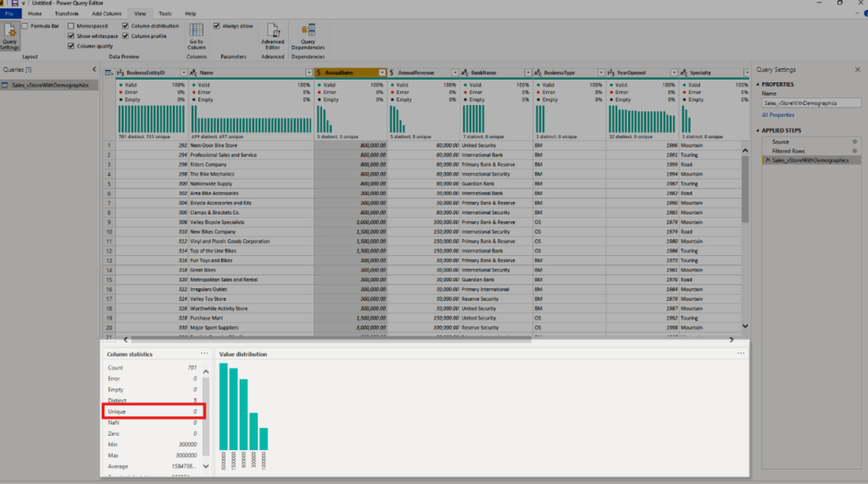Uncheck the Column distribution option
Viewport: 868px width, 484px height.
[125, 26]
